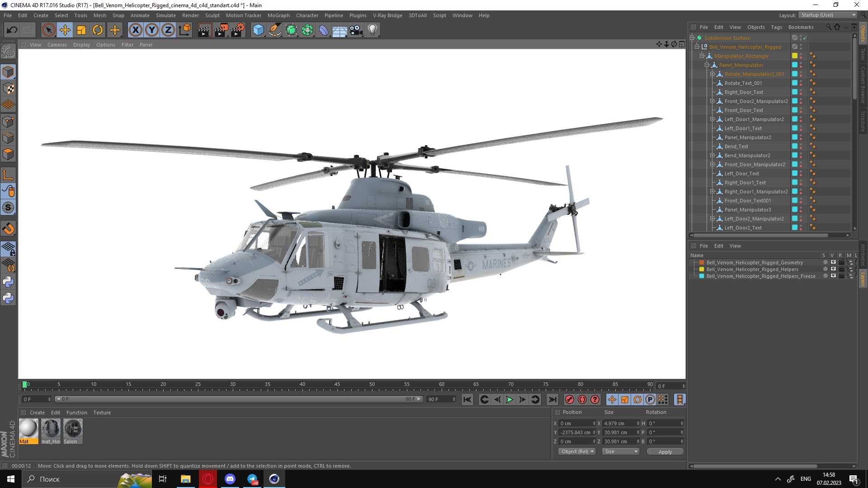Image resolution: width=868 pixels, height=488 pixels.
Task: Open Edit Render Settings
Action: [238, 30]
